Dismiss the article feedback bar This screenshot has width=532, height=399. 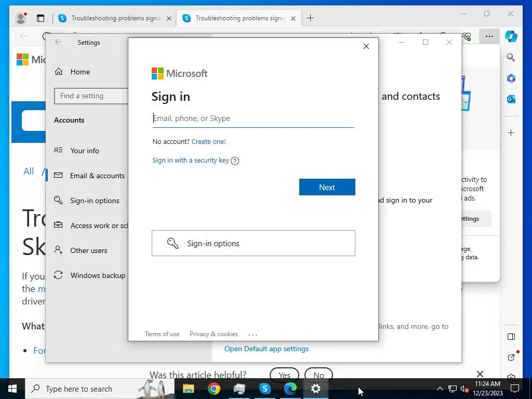pos(480,374)
